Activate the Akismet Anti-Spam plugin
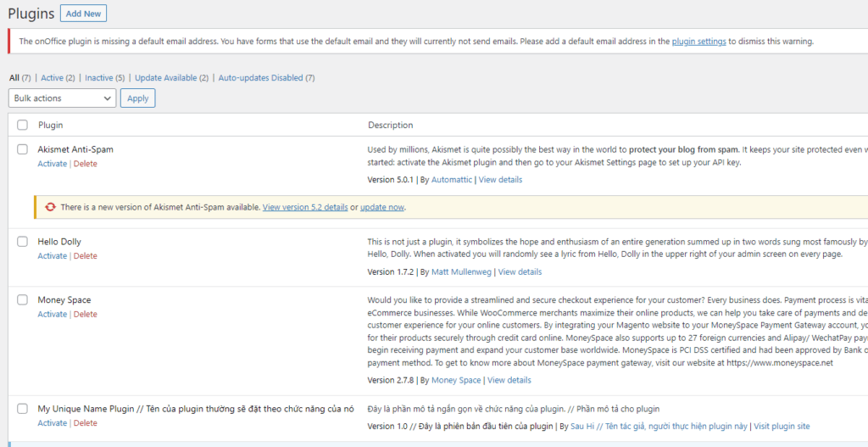 click(52, 164)
